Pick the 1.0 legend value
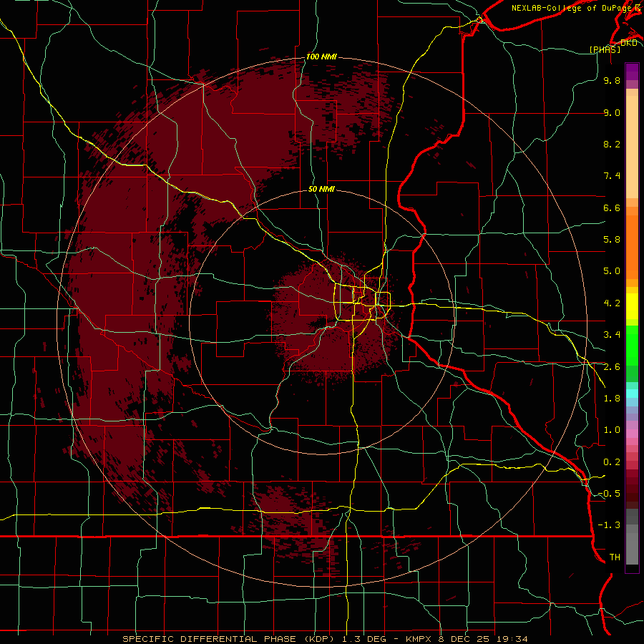644x644 pixels. (x=612, y=430)
